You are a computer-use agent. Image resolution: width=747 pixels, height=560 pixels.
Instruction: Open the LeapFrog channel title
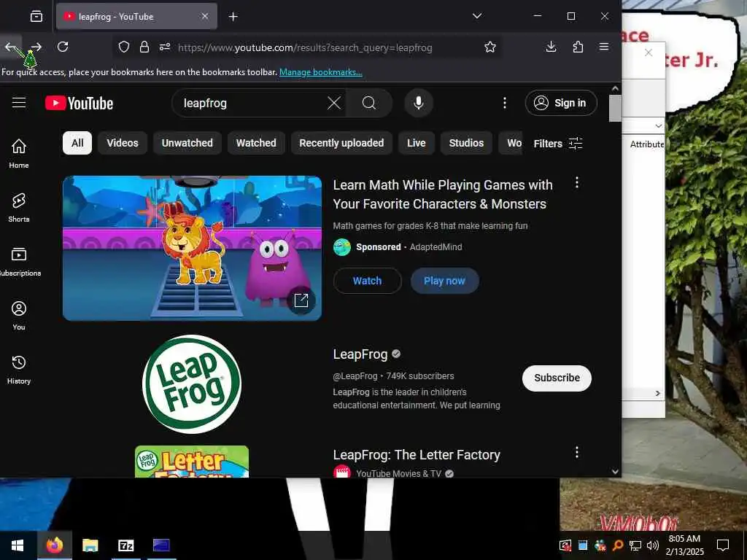(360, 354)
